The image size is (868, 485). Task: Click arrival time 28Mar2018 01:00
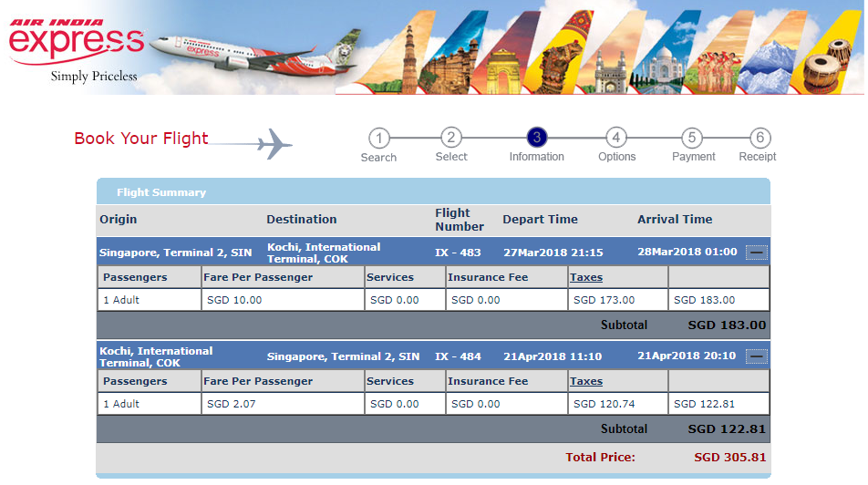[x=687, y=252]
